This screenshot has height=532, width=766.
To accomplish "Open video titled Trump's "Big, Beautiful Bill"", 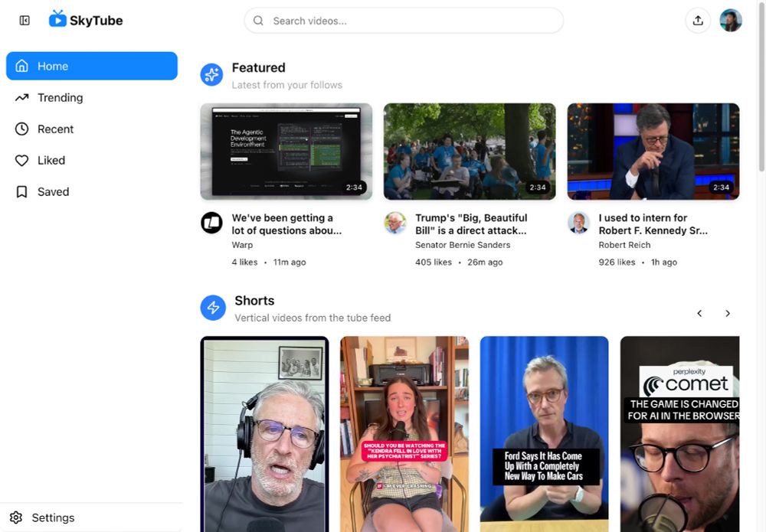I will point(471,224).
